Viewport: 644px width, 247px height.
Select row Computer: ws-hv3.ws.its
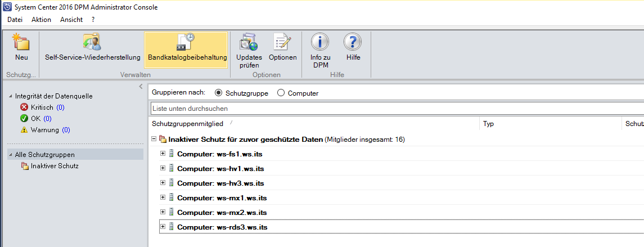point(401,183)
